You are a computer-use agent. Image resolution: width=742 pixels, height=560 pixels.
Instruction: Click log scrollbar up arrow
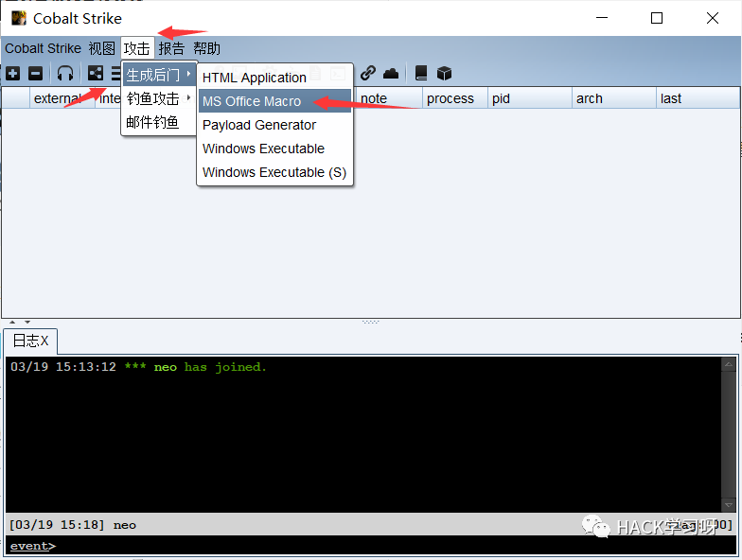pos(729,364)
